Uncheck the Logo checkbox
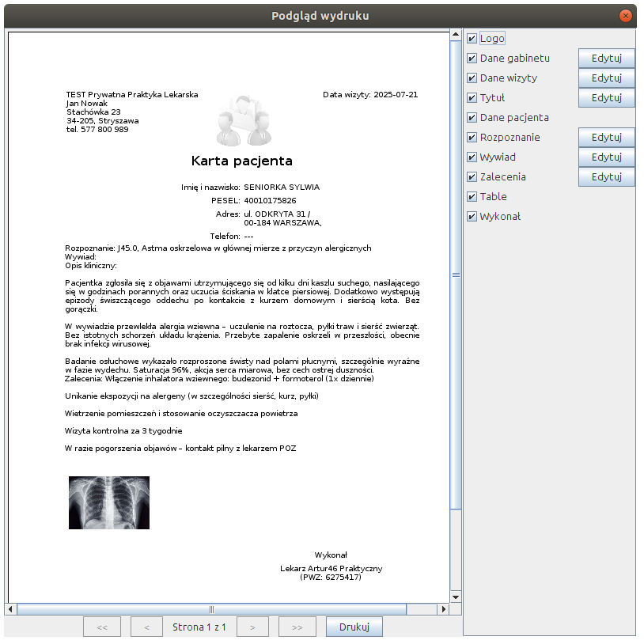 472,39
